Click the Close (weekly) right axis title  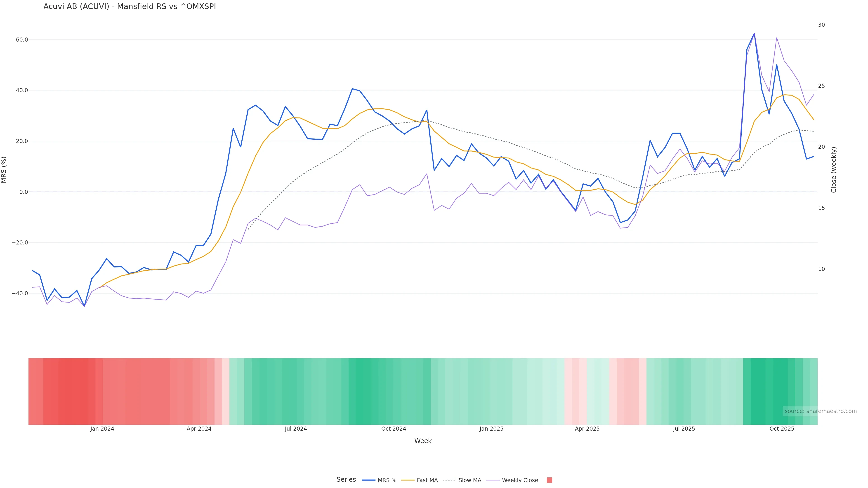point(834,170)
